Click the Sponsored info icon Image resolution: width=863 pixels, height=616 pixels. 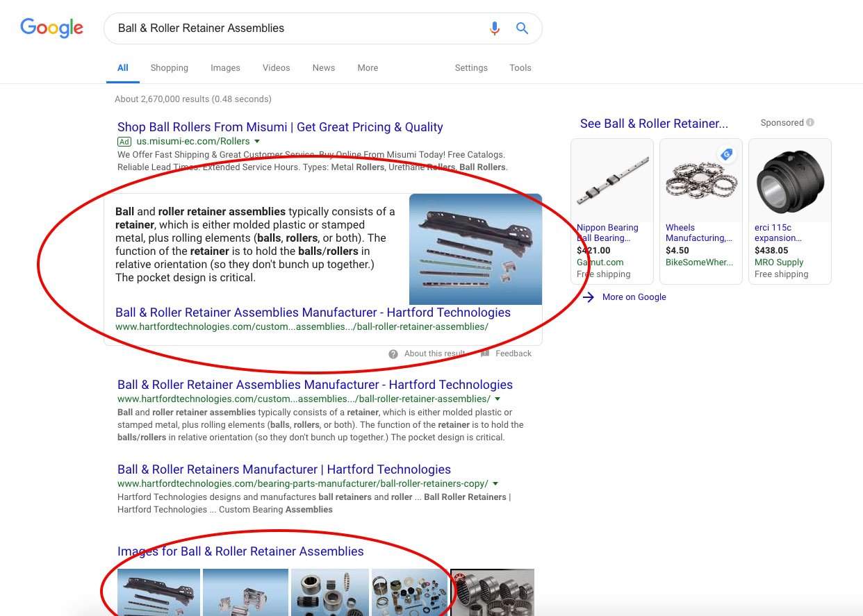809,123
